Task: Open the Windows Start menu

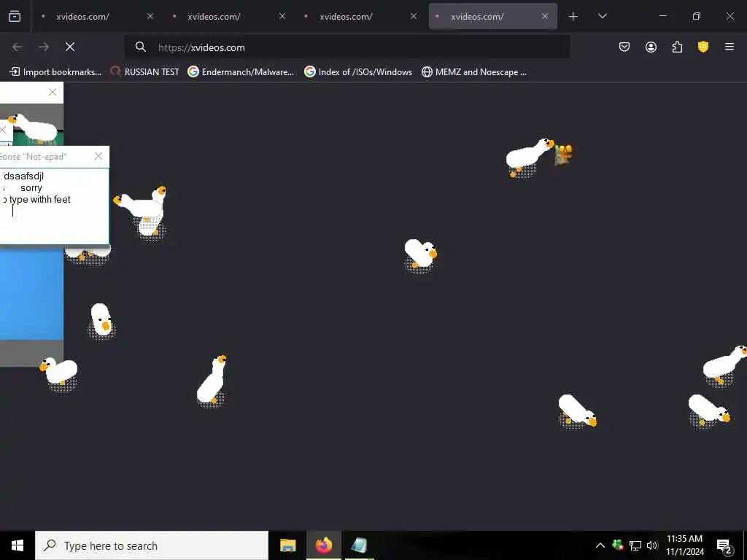Action: [18, 545]
